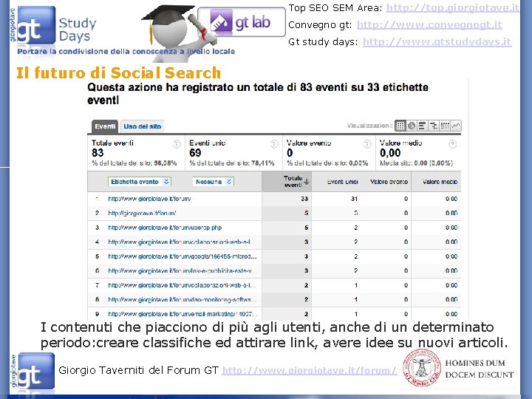Click the Valore medio 0,00 summary value
The width and height of the screenshot is (532, 399).
point(390,154)
